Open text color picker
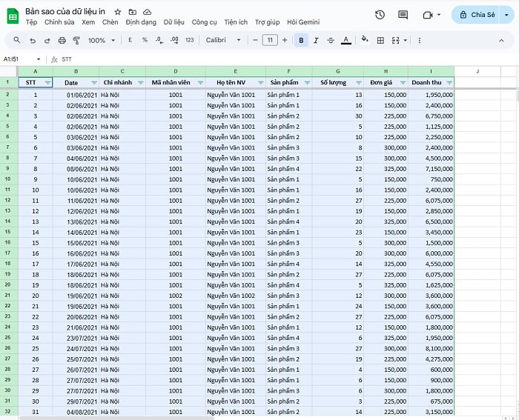The image size is (519, 420). [346, 40]
